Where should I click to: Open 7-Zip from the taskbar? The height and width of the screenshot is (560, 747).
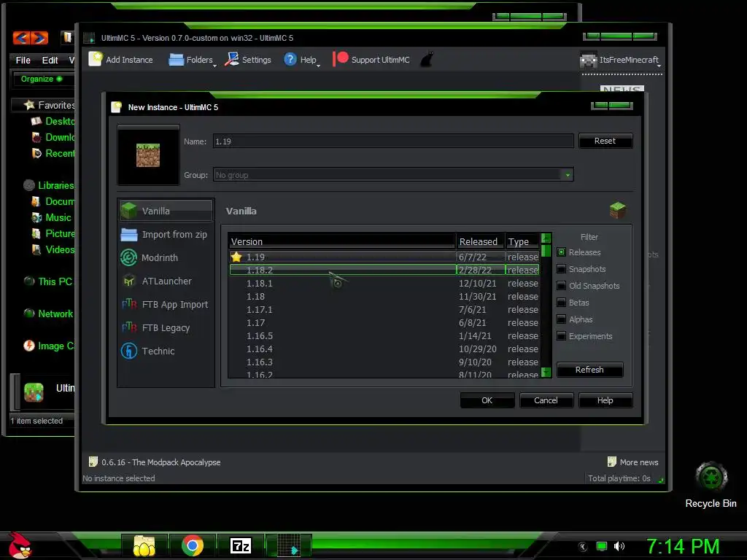click(241, 545)
